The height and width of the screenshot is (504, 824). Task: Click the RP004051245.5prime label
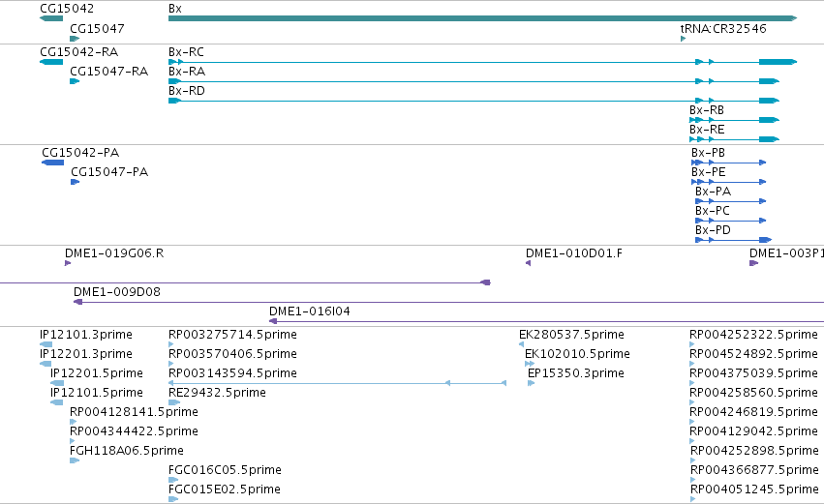point(754,489)
